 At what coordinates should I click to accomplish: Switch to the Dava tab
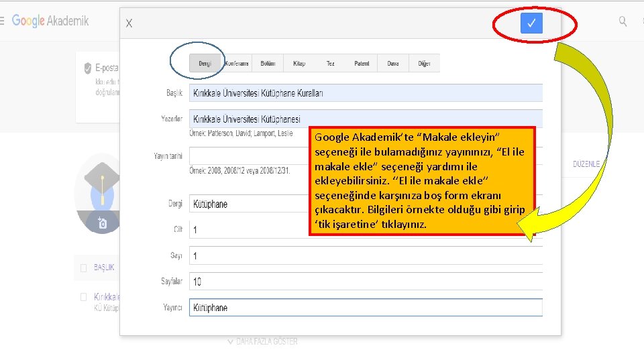tap(393, 63)
